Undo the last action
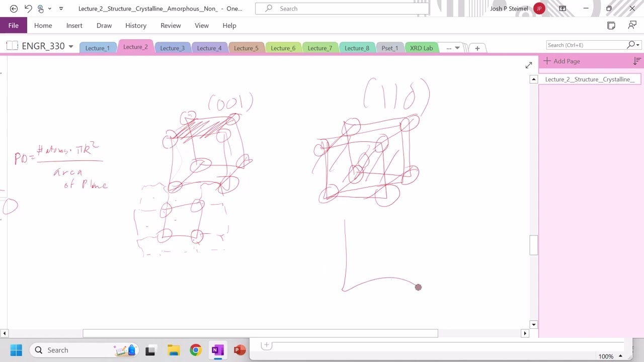Viewport: 644px width, 362px height. (x=28, y=9)
